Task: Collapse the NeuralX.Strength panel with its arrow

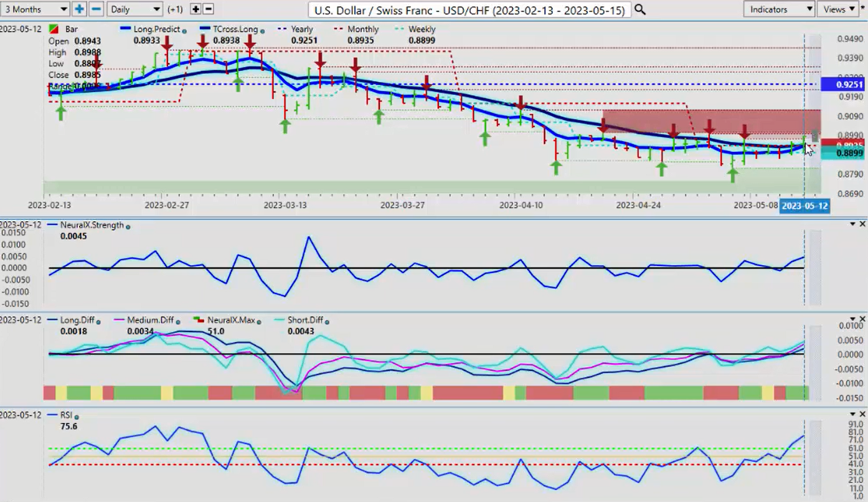Action: [x=852, y=224]
